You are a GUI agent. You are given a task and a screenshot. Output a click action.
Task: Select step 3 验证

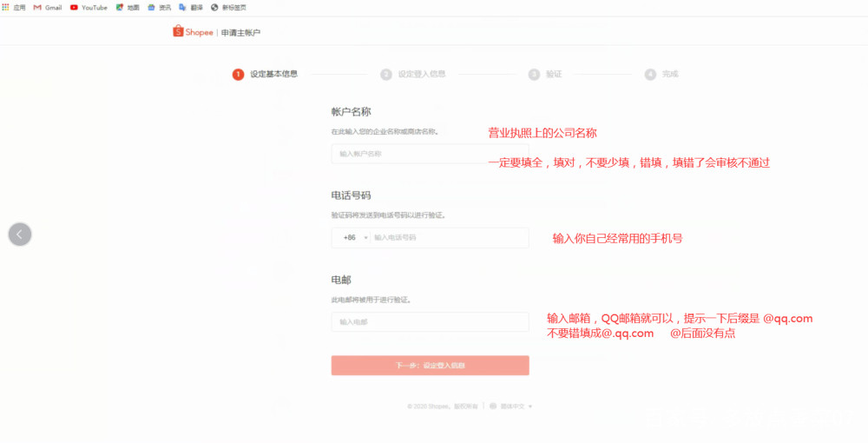coord(545,74)
